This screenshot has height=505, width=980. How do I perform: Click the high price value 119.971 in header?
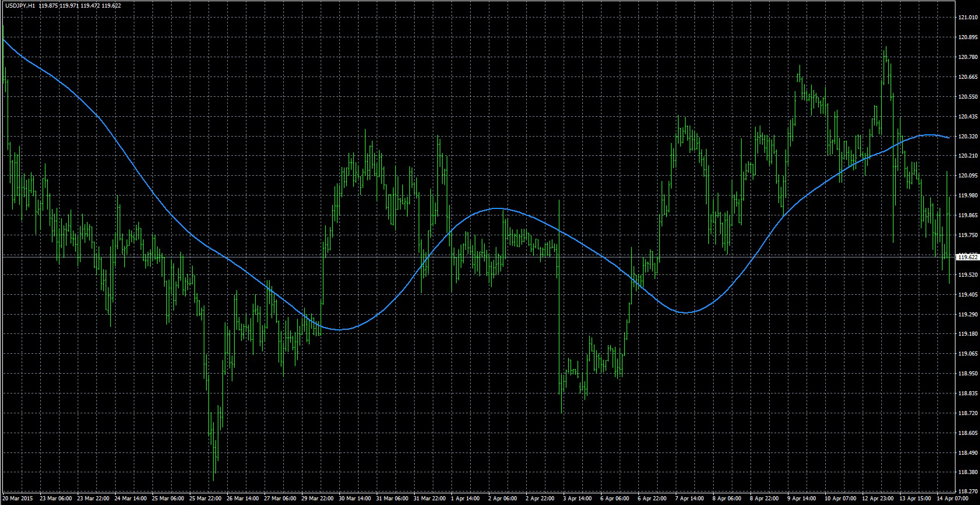pos(69,5)
